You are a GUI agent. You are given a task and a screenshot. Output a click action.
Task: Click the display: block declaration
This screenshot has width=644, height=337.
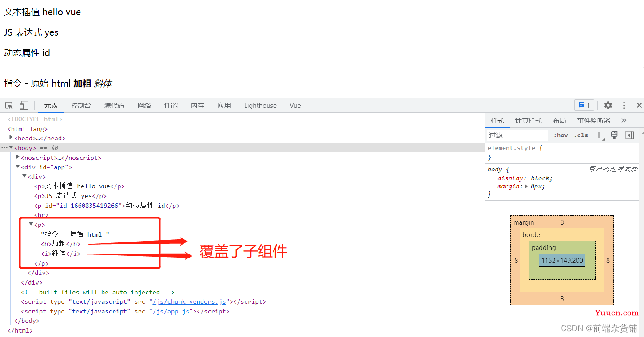[x=525, y=178]
